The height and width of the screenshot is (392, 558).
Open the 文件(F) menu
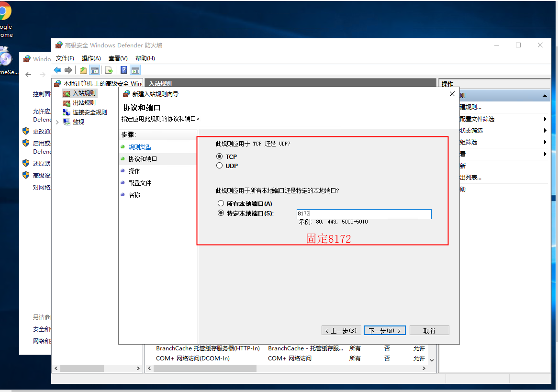pos(65,58)
